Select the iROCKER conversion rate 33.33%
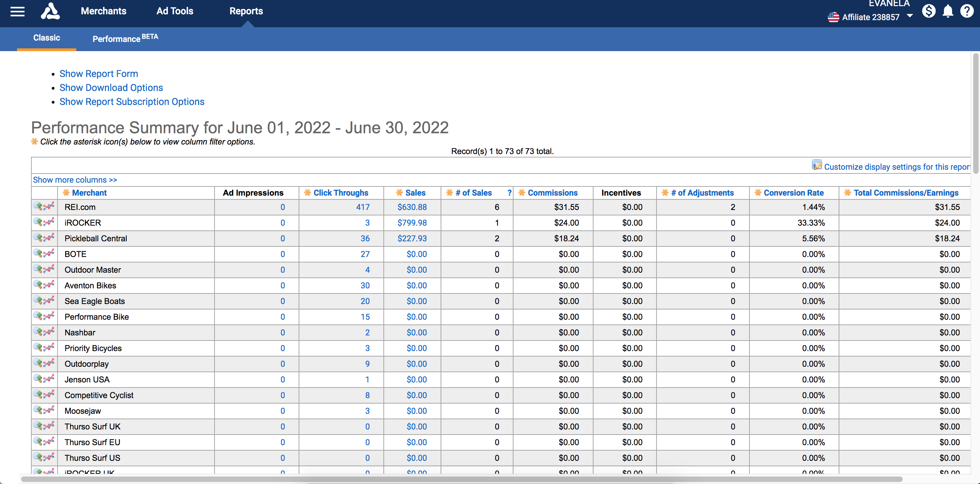The height and width of the screenshot is (484, 980). (x=811, y=223)
